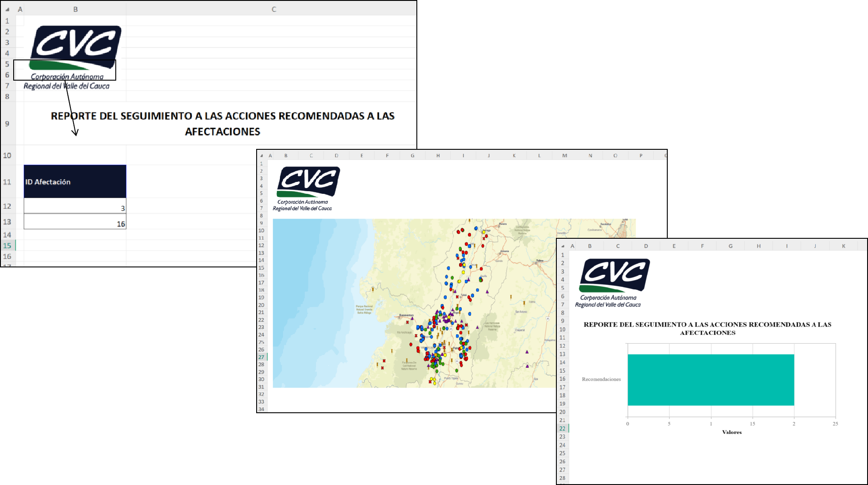Select row header 11 in the ID Afectación sheet
This screenshot has height=485, width=868.
coord(7,181)
